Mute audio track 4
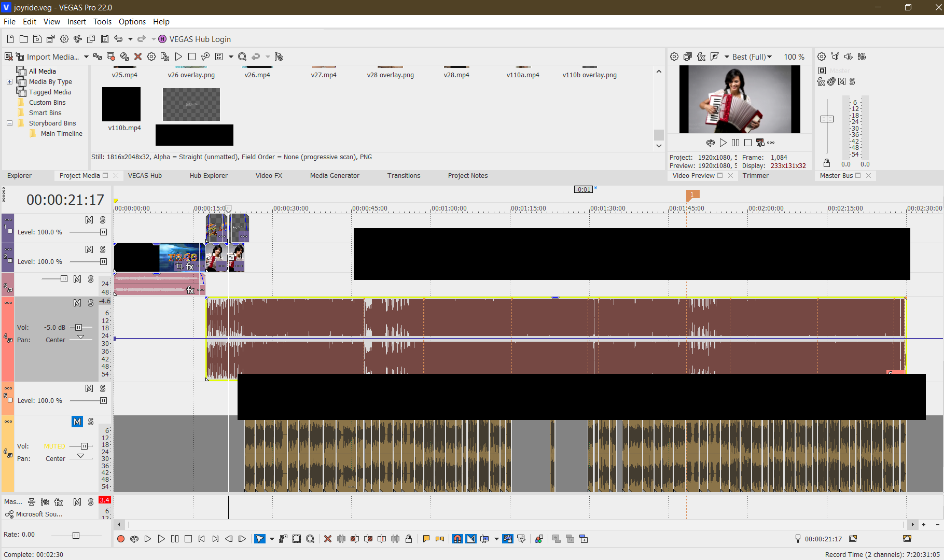 click(x=77, y=303)
